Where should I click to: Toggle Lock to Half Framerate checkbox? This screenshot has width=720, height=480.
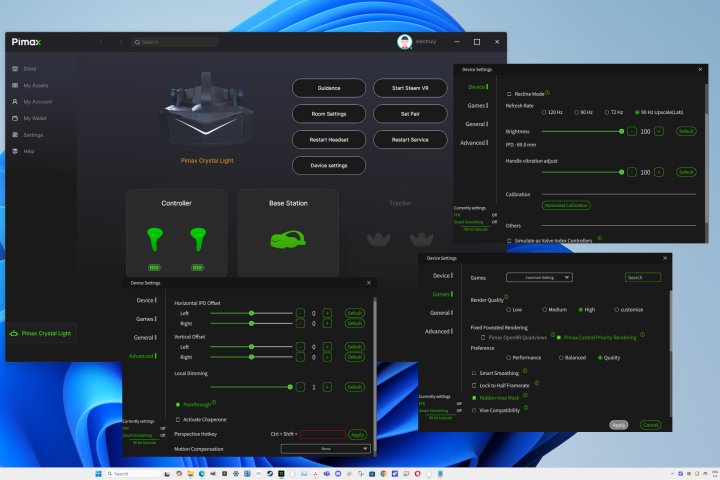(x=474, y=386)
